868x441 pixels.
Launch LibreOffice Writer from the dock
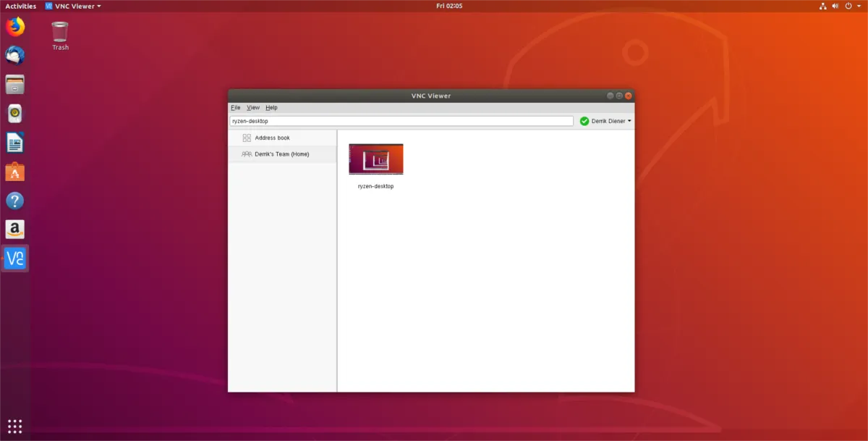click(x=15, y=143)
